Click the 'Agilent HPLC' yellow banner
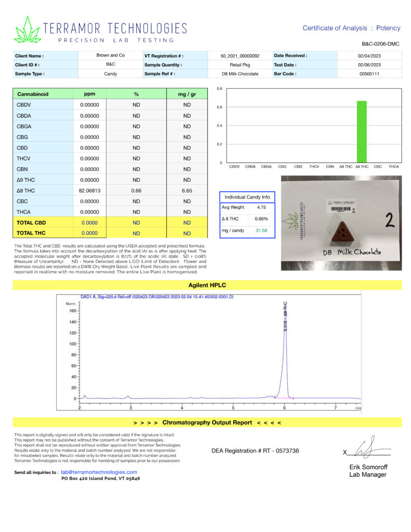 click(207, 285)
